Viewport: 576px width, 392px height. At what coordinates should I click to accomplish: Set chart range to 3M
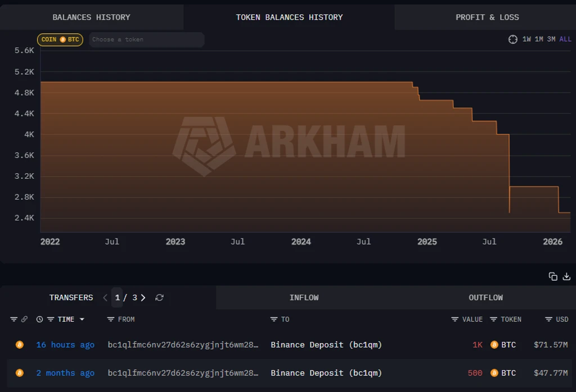[x=551, y=39]
